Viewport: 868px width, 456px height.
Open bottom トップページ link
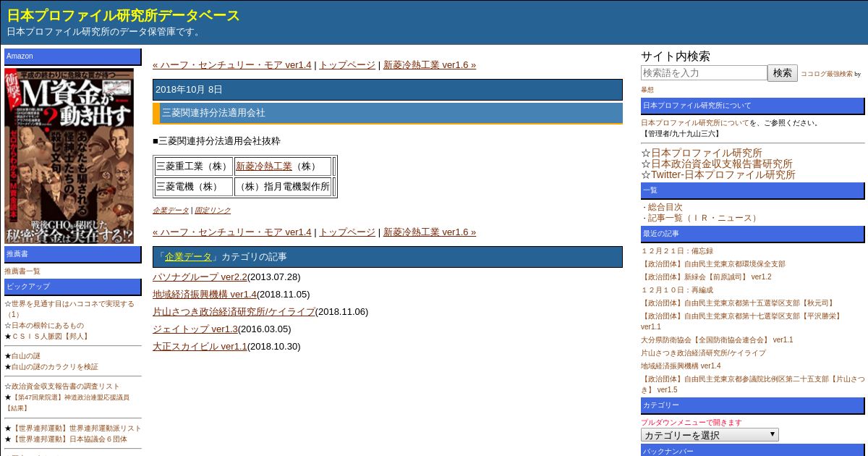(x=347, y=232)
